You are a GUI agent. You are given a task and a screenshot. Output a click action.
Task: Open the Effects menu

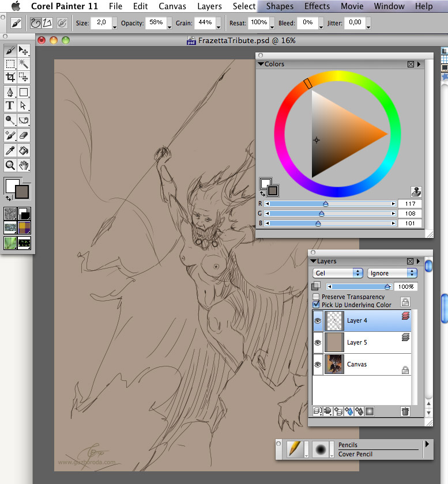coord(317,6)
